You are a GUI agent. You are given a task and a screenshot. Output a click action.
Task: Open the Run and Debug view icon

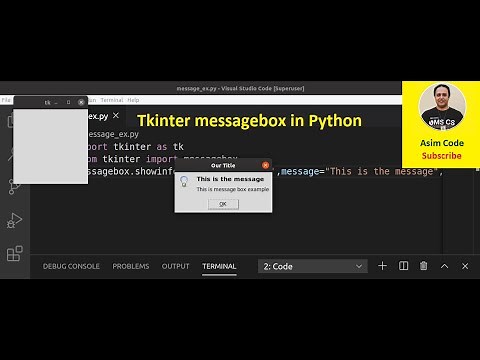pos(14,220)
